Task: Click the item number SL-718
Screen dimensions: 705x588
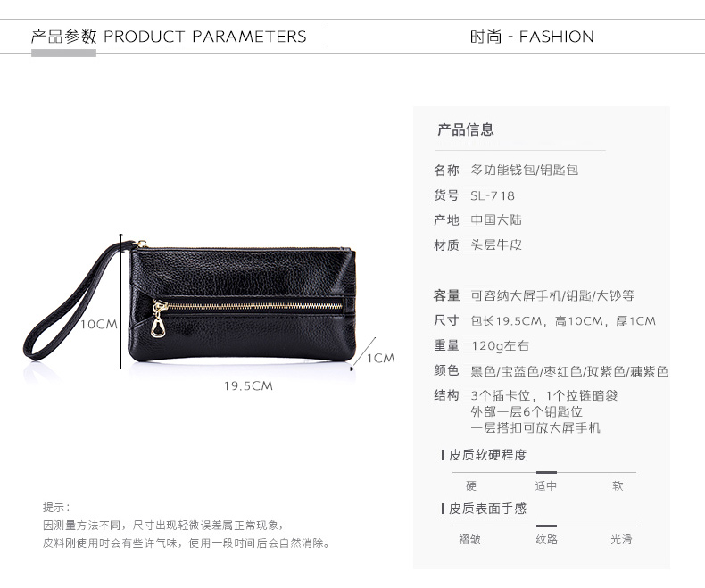Action: coord(493,196)
